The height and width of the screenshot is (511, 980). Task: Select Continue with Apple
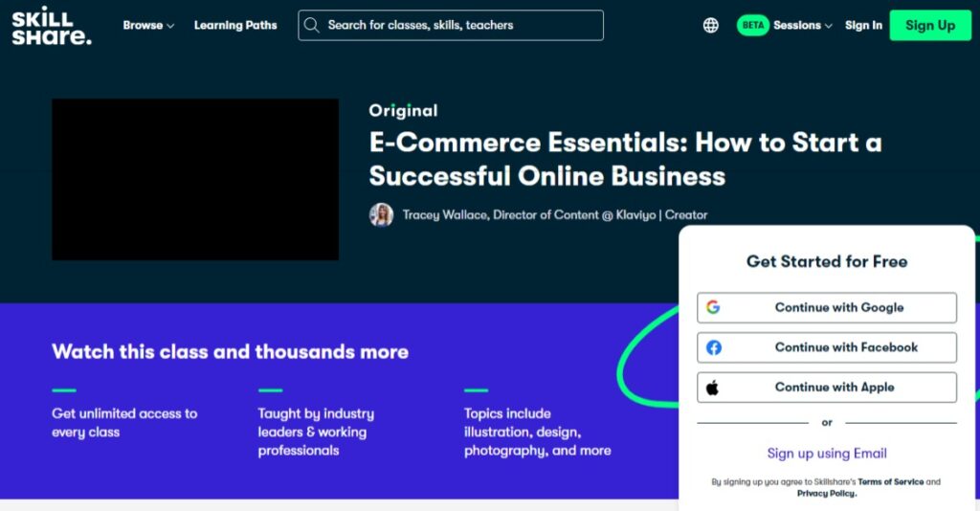[827, 388]
